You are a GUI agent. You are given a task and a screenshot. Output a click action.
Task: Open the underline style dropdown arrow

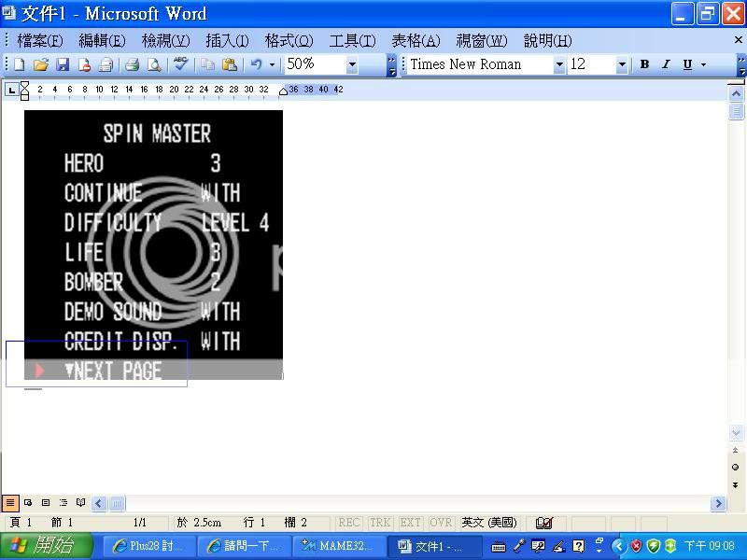(x=703, y=64)
